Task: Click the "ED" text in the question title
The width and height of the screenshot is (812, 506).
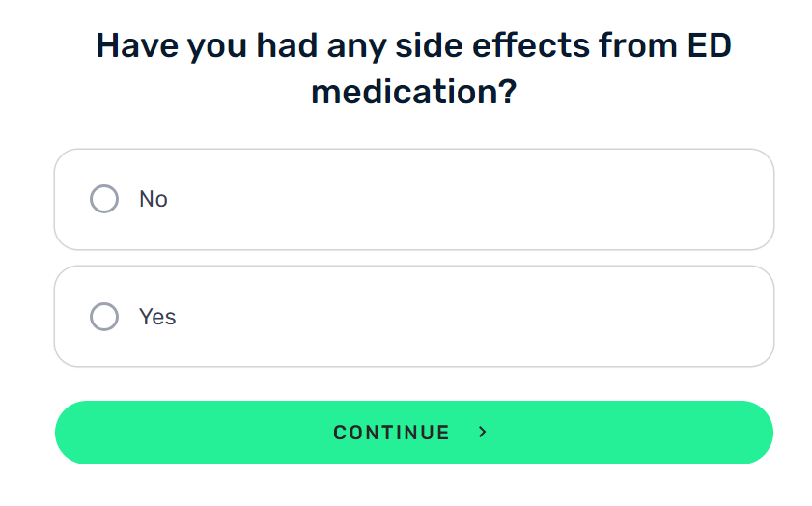Action: 709,45
